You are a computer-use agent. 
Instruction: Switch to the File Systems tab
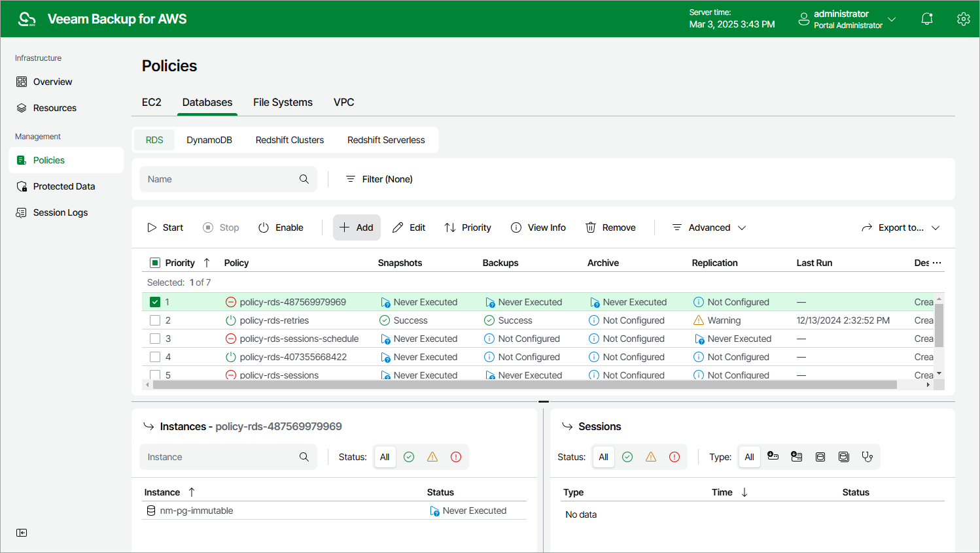point(283,102)
